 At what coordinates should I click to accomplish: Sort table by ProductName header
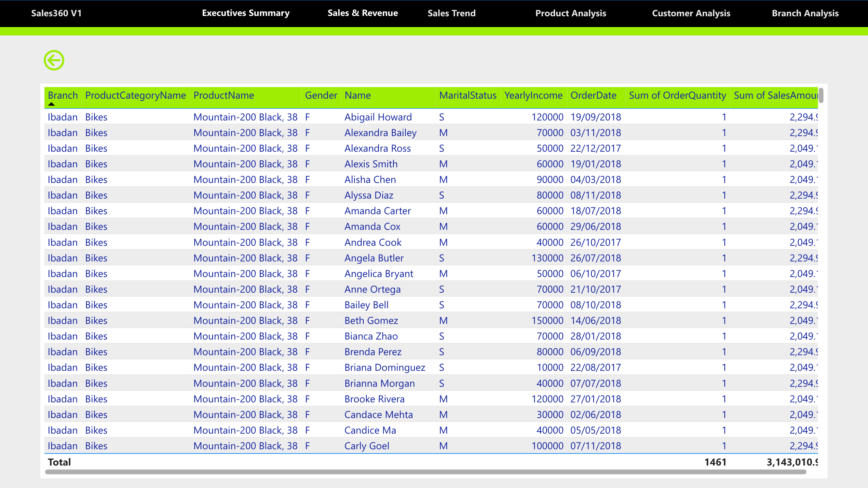[224, 95]
